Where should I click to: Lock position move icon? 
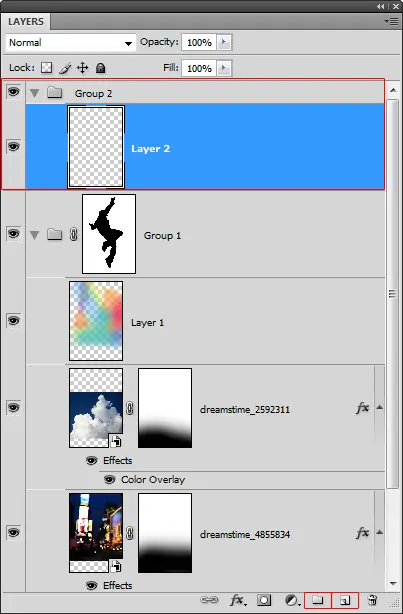click(x=83, y=68)
